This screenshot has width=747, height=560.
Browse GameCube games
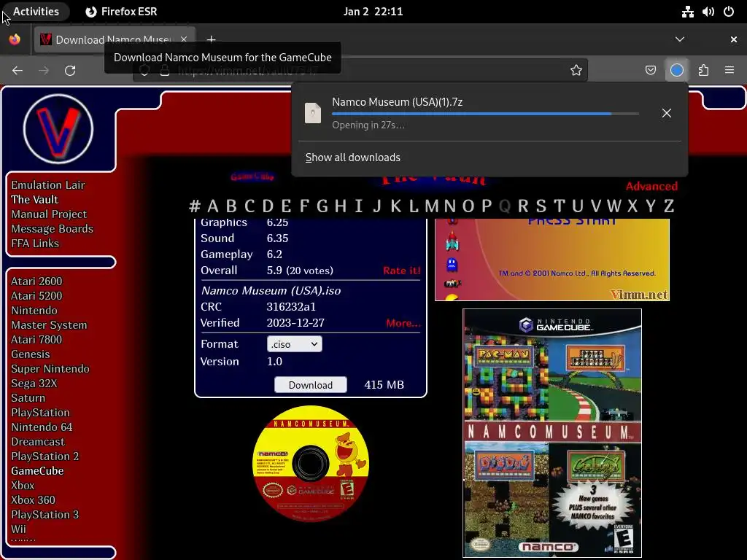pyautogui.click(x=37, y=471)
